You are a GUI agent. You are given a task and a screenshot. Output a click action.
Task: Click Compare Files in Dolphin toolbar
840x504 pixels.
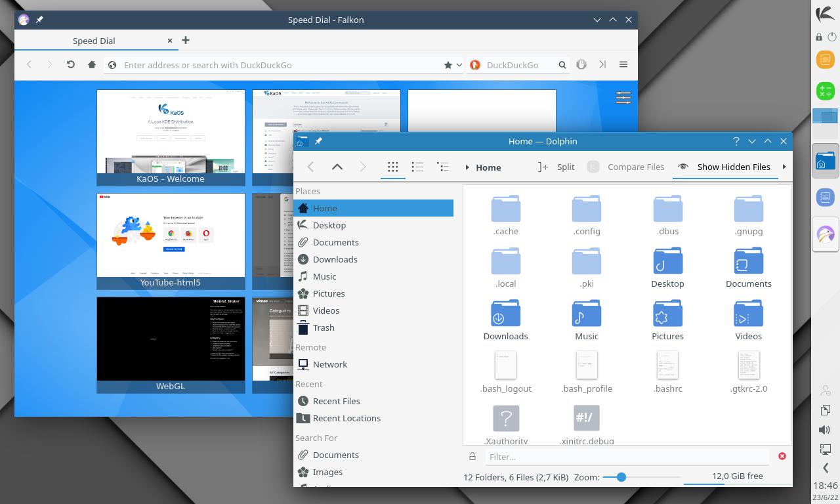pos(625,167)
